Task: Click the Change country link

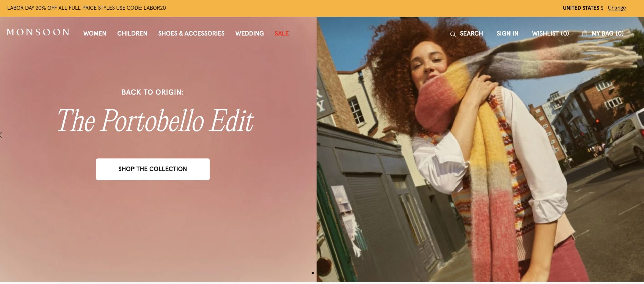Action: coord(617,8)
